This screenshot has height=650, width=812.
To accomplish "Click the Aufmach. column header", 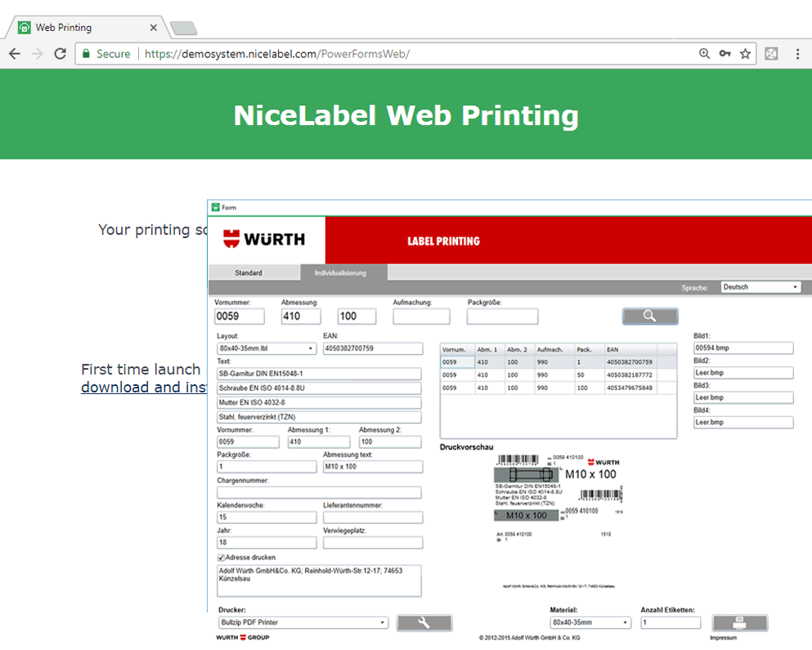I will click(554, 350).
